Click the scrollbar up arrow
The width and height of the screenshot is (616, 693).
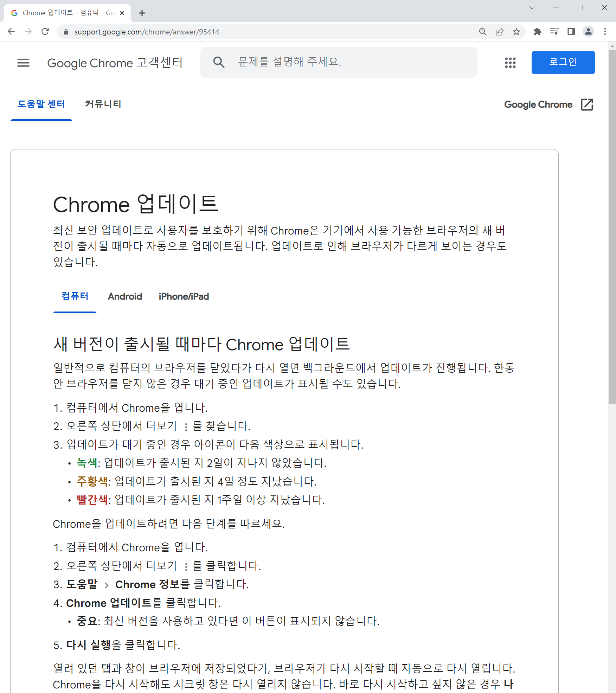[612, 46]
